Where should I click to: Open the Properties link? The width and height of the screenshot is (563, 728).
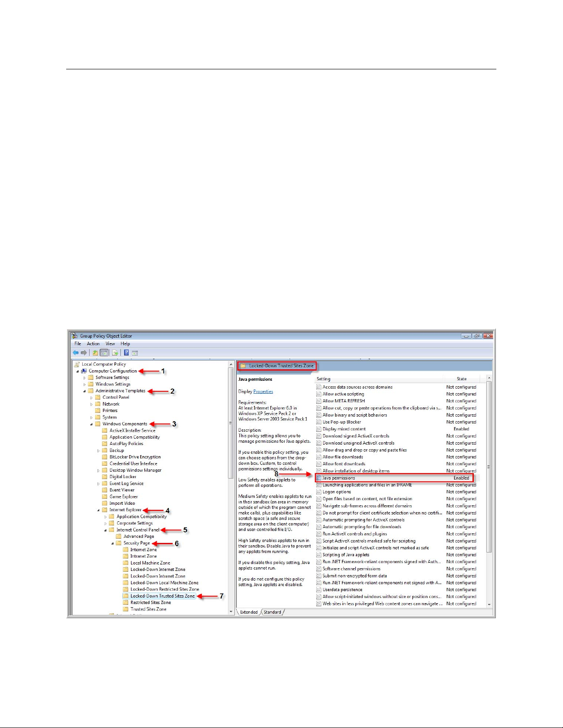tap(263, 392)
